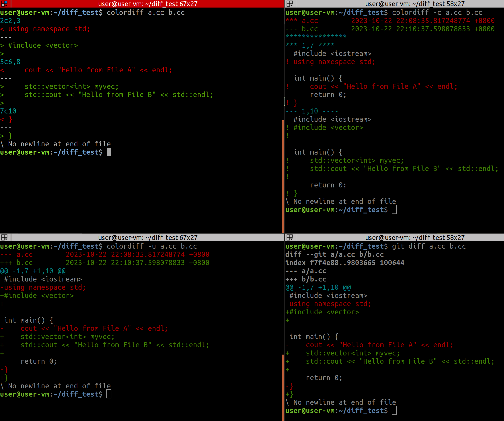Click the 'git diff a.cc b.cc' command text
504x421 pixels.
pos(429,246)
